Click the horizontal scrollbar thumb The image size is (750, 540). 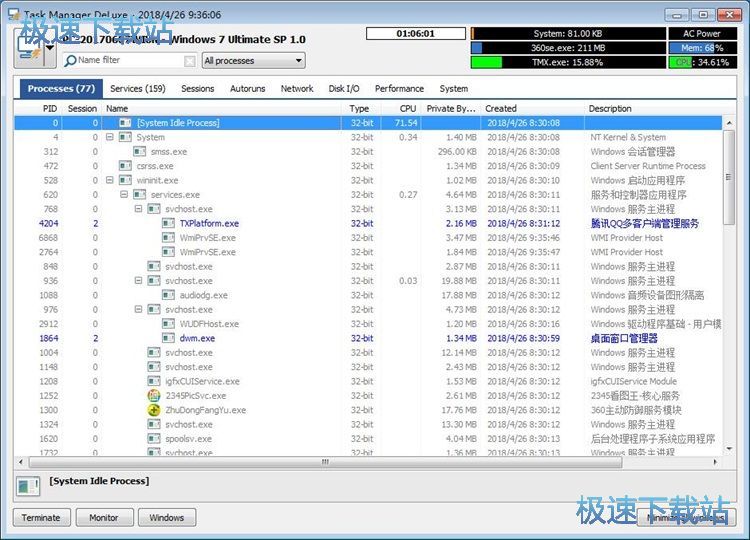pyautogui.click(x=325, y=462)
